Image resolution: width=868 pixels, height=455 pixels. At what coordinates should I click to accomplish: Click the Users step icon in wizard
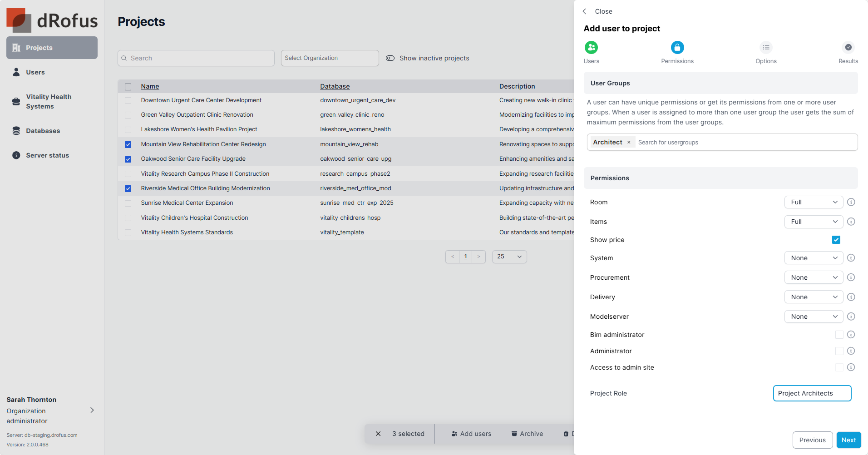pyautogui.click(x=591, y=47)
